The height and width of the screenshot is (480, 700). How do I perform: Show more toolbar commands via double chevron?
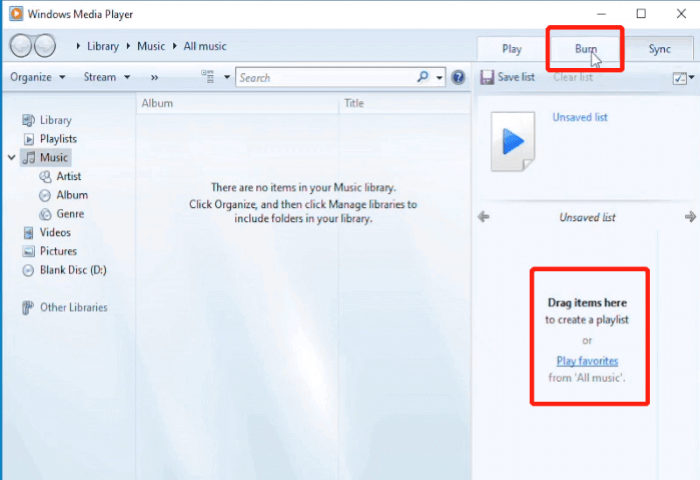tap(155, 77)
